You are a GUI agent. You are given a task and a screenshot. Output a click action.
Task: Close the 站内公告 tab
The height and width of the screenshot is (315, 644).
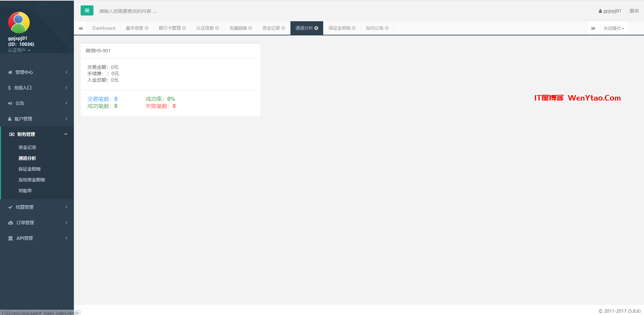[387, 28]
